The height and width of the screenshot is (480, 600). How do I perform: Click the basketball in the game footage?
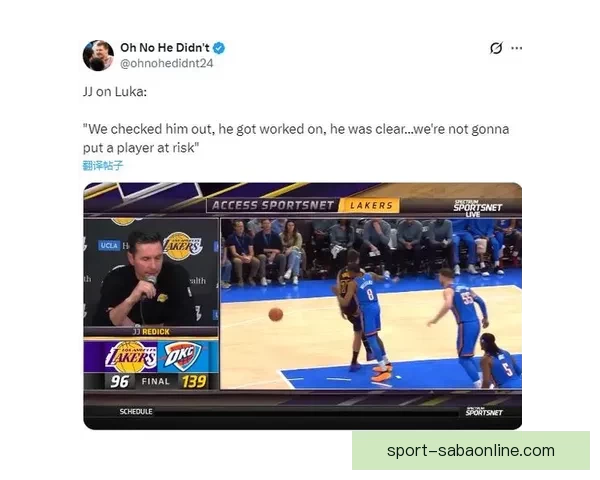(276, 314)
